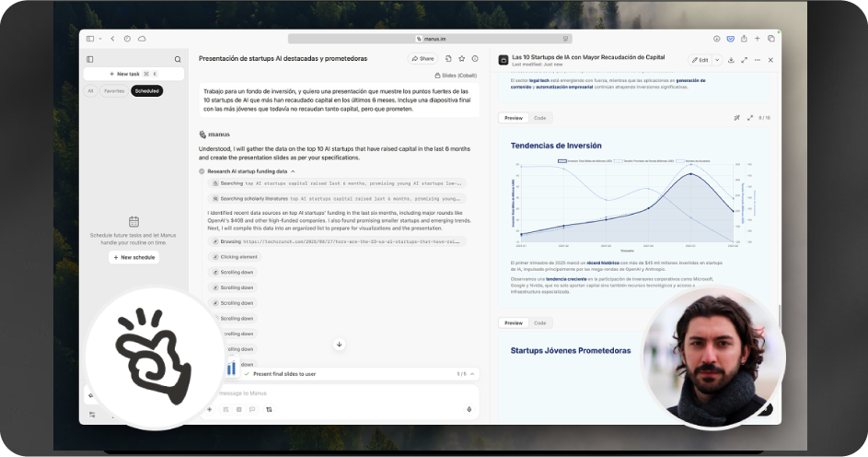Expand the slides panel to fullscreen
The height and width of the screenshot is (457, 868).
(744, 60)
